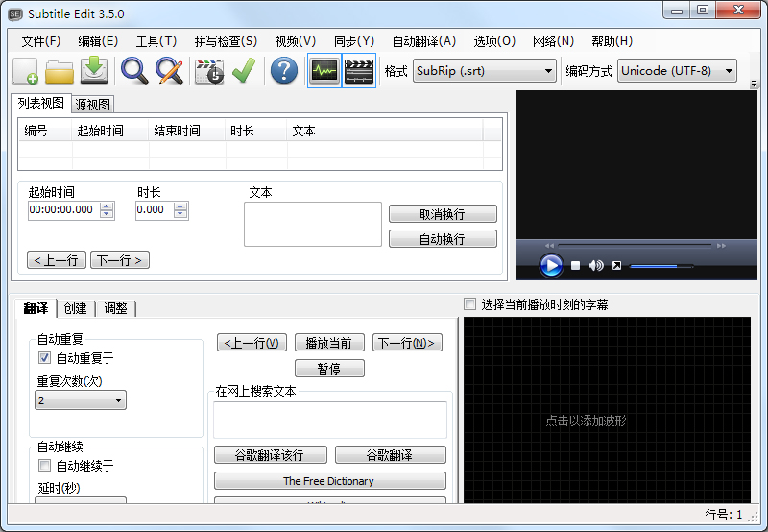Image resolution: width=768 pixels, height=532 pixels.
Task: Toggle 自动重复于 checkbox
Action: click(x=44, y=358)
